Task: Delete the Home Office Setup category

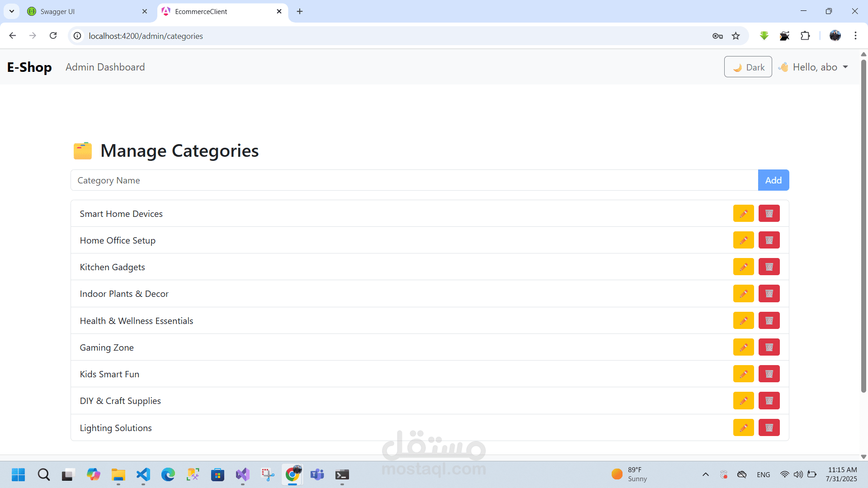Action: pos(769,240)
